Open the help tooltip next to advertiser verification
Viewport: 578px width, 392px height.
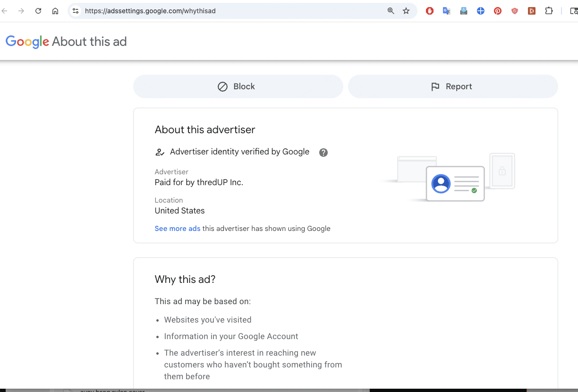(x=323, y=152)
